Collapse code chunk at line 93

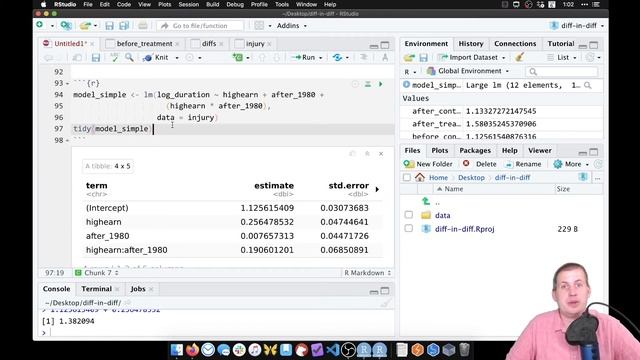point(67,83)
